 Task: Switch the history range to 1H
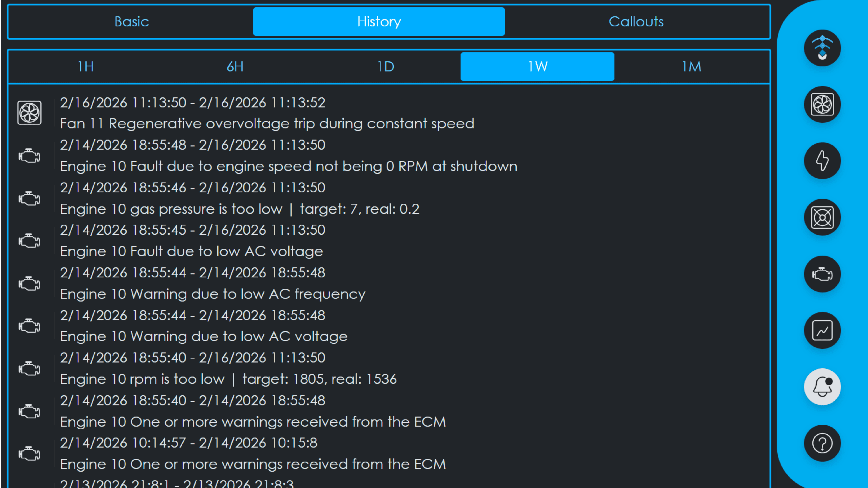pyautogui.click(x=84, y=66)
